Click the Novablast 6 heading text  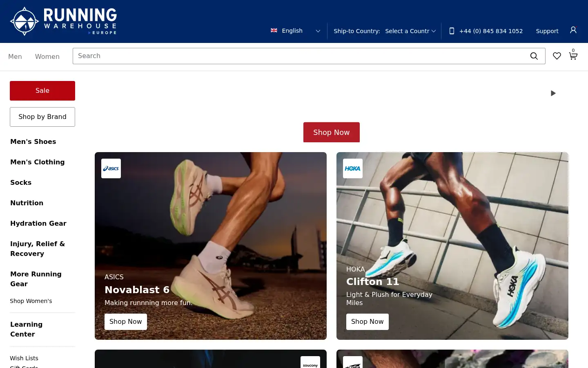137,290
